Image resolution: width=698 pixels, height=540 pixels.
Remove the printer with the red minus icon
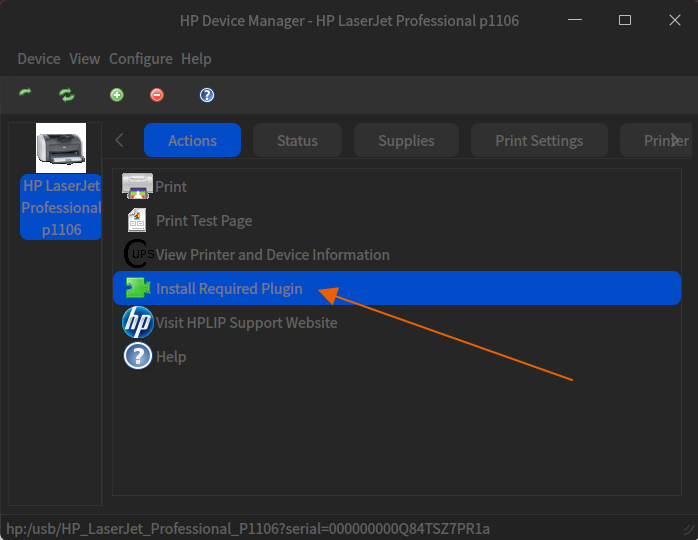click(x=157, y=95)
